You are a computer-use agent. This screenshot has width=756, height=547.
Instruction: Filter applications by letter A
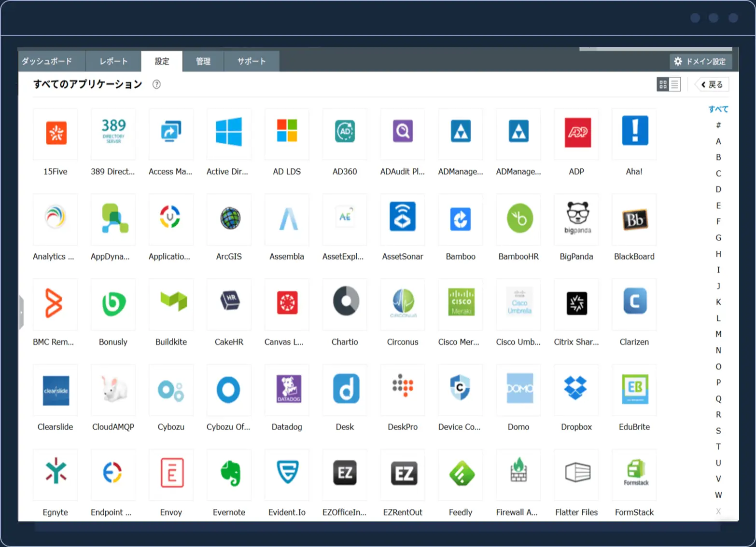(x=718, y=141)
